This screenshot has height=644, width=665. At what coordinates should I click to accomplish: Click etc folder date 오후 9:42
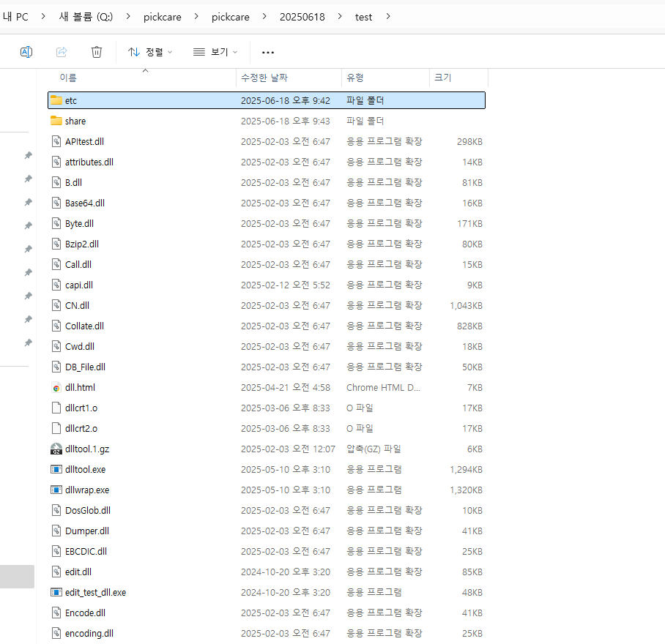click(x=286, y=100)
